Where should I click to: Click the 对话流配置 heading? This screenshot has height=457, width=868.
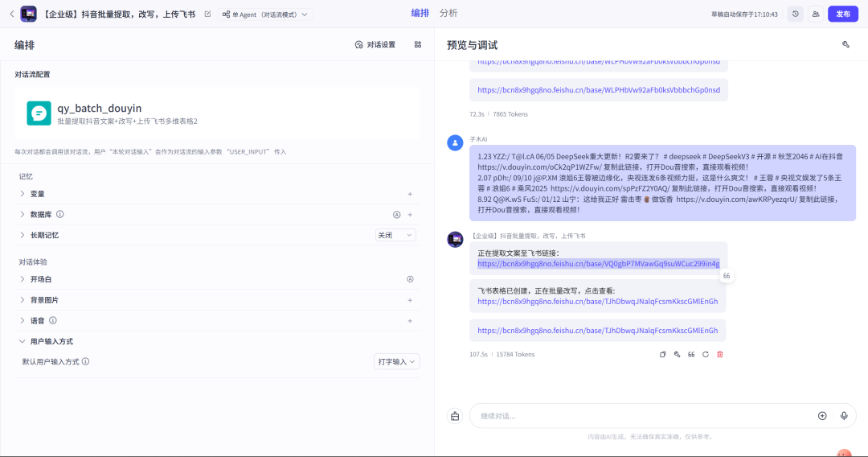(x=33, y=74)
